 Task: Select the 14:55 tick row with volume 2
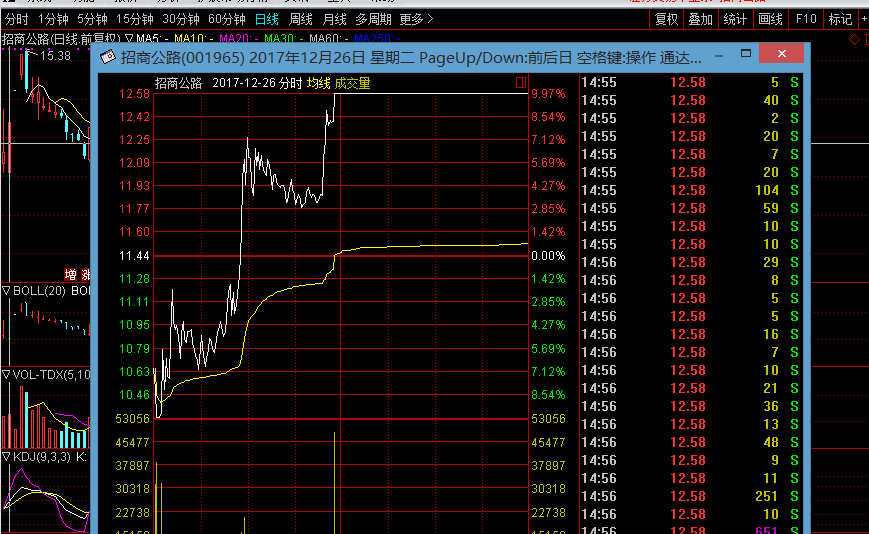click(690, 118)
